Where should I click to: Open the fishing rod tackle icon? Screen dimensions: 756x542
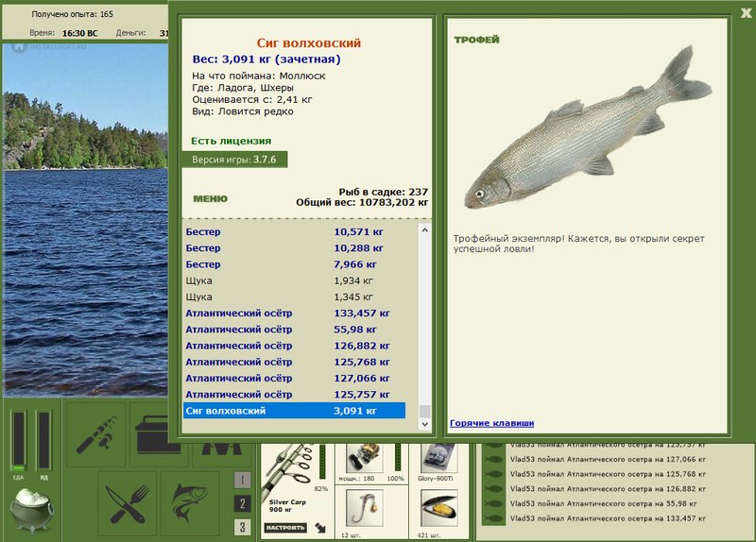[x=96, y=435]
